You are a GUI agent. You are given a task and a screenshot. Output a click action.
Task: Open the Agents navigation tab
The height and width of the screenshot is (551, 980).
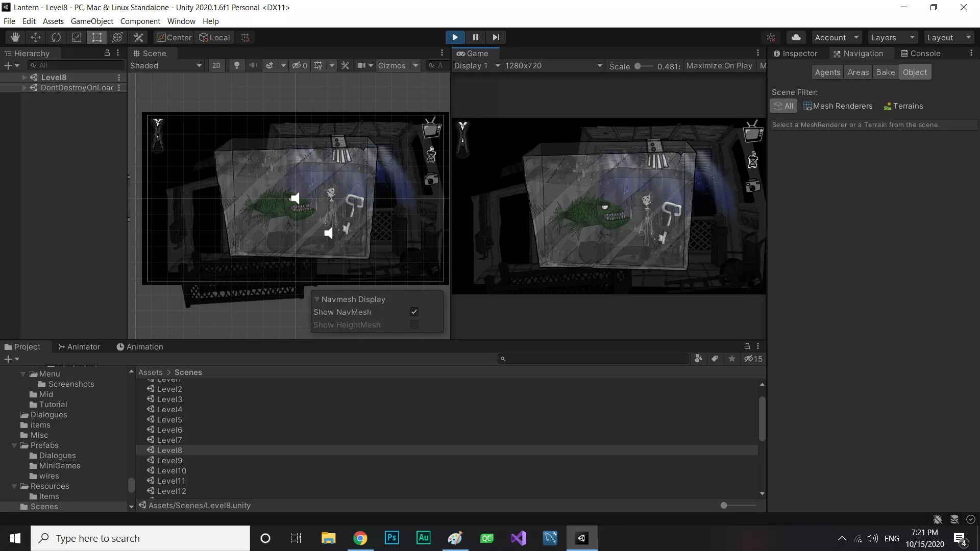tap(827, 72)
